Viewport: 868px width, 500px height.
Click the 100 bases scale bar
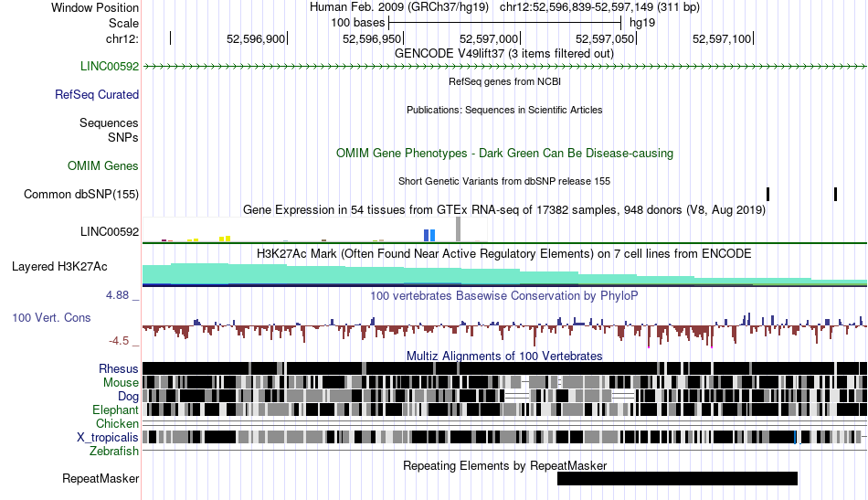505,23
